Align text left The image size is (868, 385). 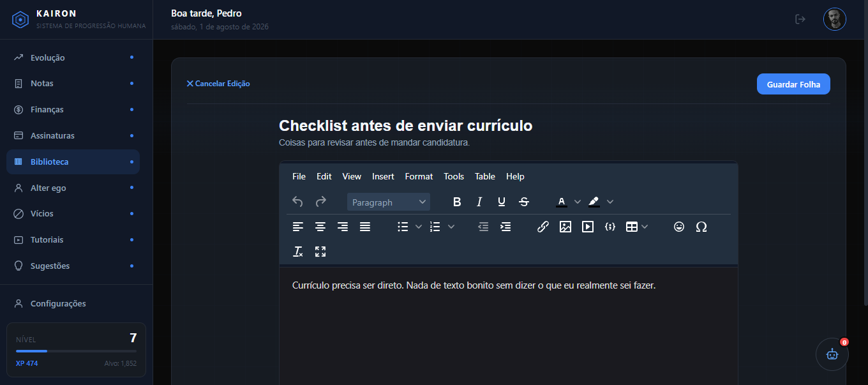point(298,227)
